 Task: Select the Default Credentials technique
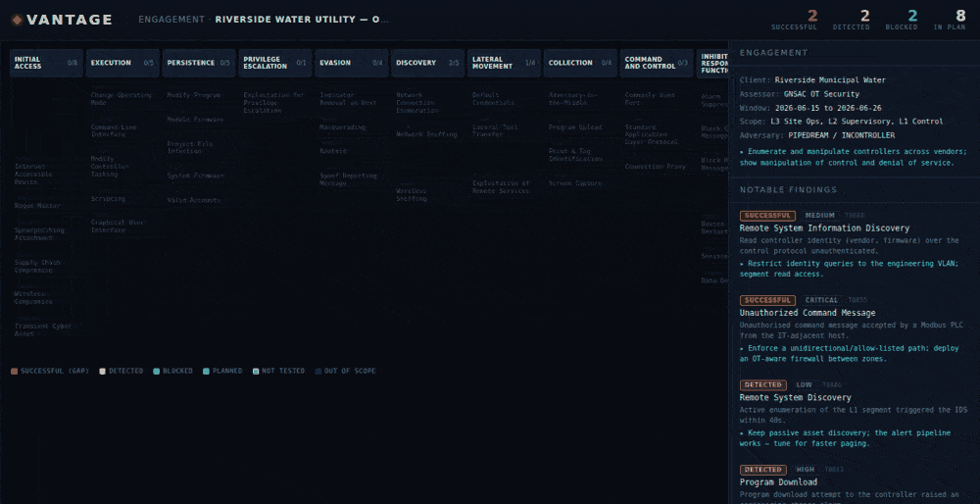(504, 99)
